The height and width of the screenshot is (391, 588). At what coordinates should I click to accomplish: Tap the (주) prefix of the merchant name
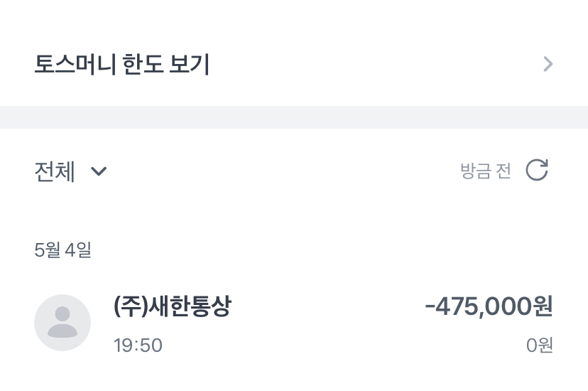pyautogui.click(x=131, y=306)
